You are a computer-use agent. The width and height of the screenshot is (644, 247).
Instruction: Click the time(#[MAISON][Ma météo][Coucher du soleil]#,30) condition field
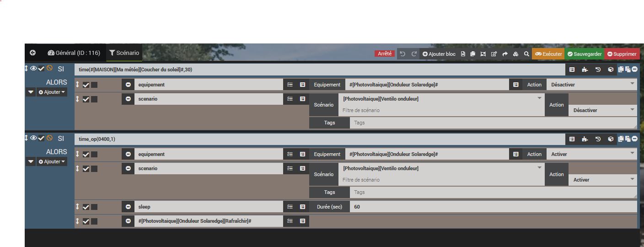tap(320, 70)
